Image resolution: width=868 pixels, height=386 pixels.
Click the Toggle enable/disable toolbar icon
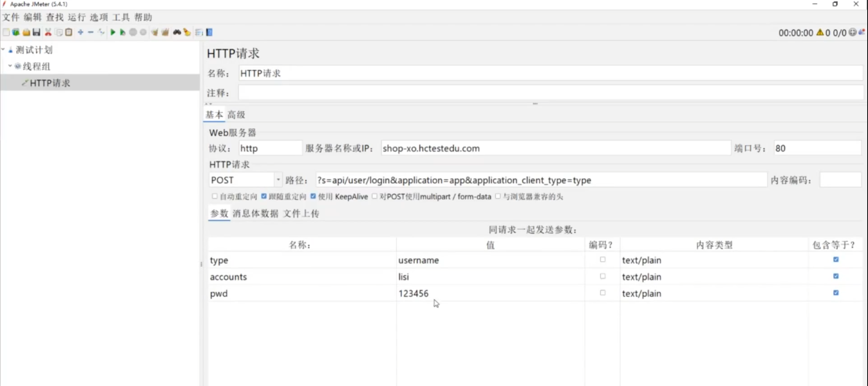(101, 32)
